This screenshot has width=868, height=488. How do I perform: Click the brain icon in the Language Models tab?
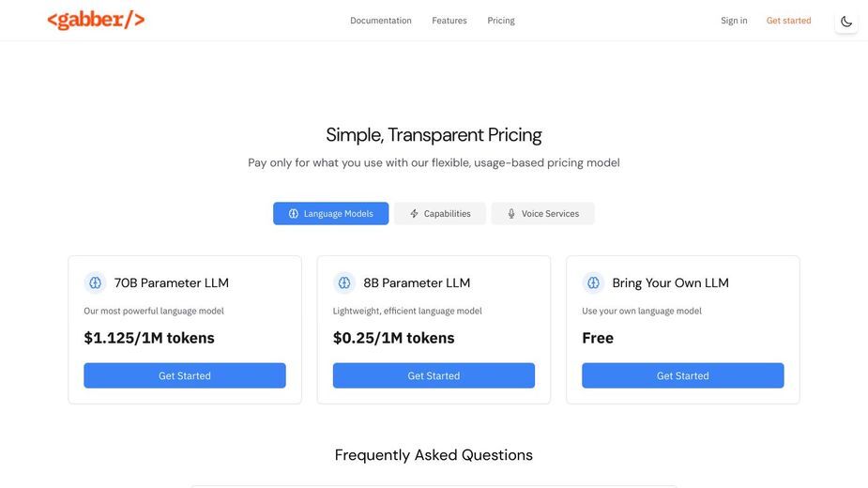pyautogui.click(x=294, y=214)
